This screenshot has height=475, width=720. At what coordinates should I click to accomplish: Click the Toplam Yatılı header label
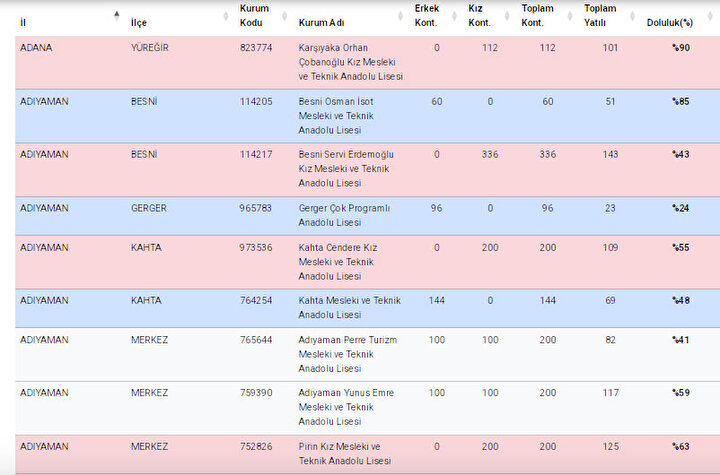600,15
